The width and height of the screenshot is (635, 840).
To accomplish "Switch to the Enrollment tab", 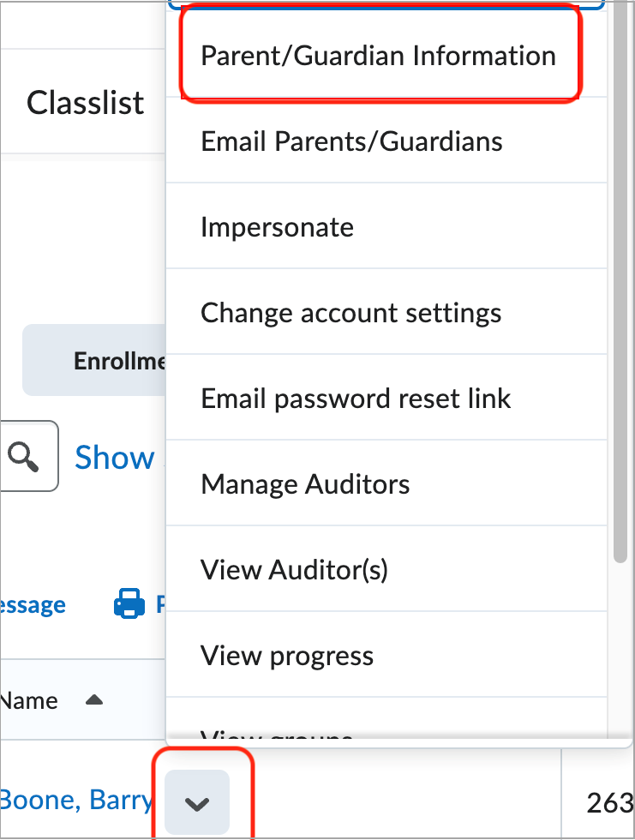I will click(x=118, y=361).
